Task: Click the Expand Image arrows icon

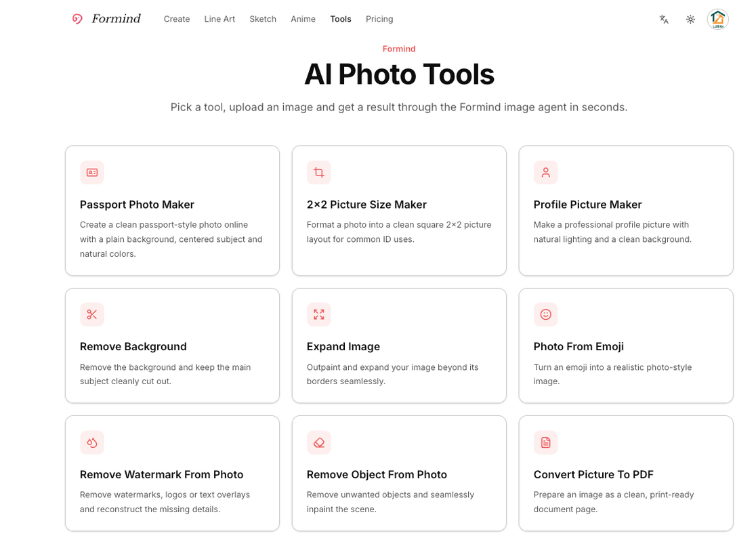Action: pyautogui.click(x=318, y=314)
